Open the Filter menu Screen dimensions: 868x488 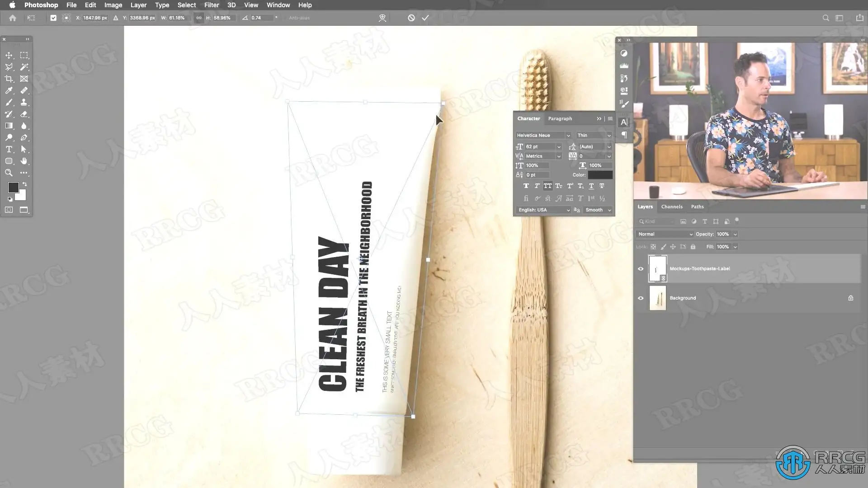211,5
